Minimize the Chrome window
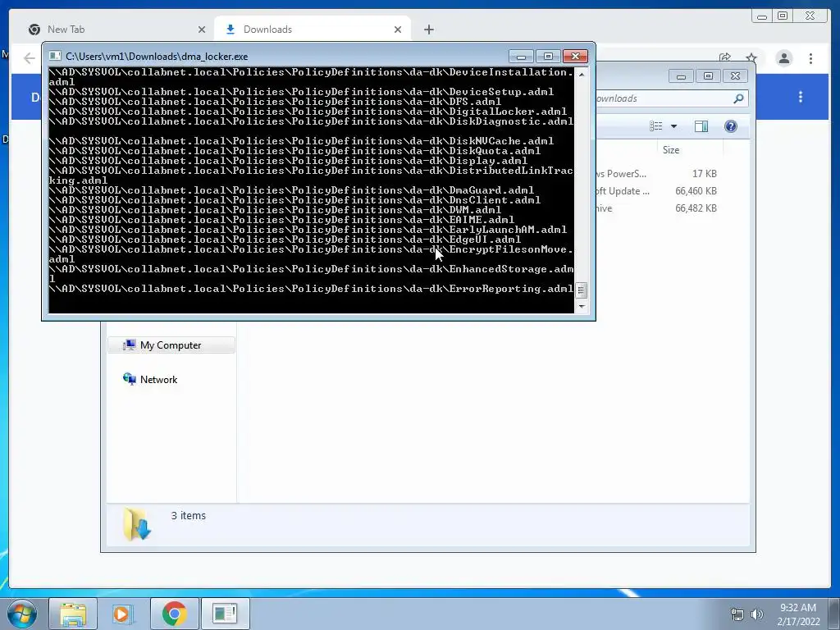This screenshot has width=840, height=630. click(x=762, y=16)
